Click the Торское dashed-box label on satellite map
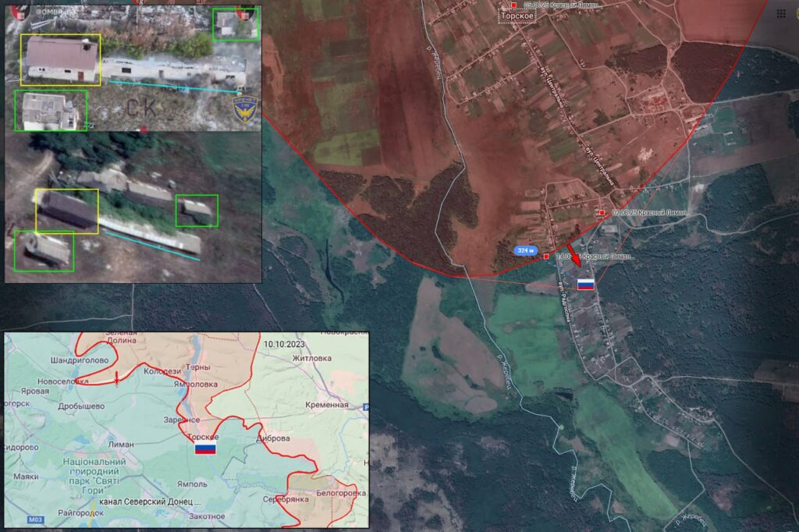 click(x=517, y=17)
